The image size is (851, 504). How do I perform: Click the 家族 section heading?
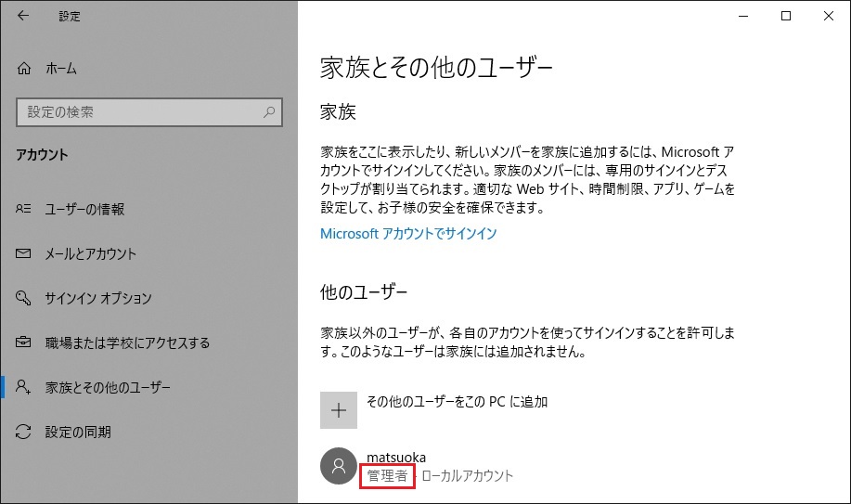pyautogui.click(x=338, y=112)
